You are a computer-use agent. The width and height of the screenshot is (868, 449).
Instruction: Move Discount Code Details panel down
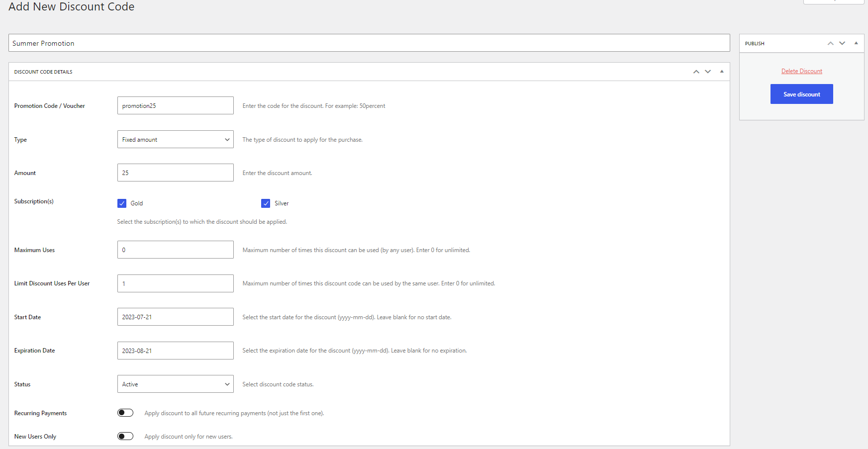point(708,72)
